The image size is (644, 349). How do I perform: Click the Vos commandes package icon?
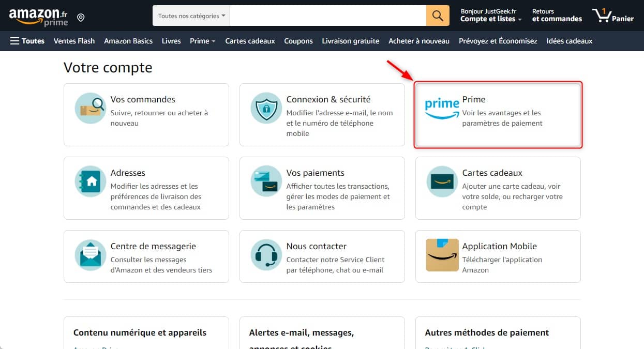tap(90, 109)
